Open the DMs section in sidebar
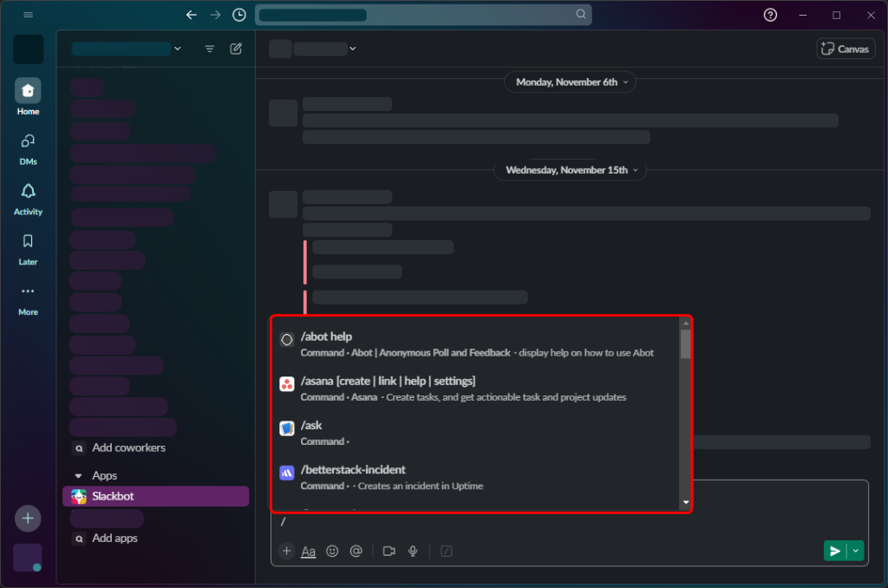Viewport: 888px width, 588px height. tap(28, 147)
